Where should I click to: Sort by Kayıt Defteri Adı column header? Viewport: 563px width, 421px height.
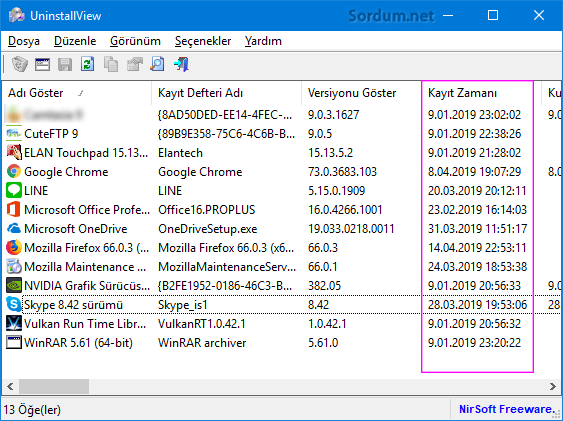226,93
